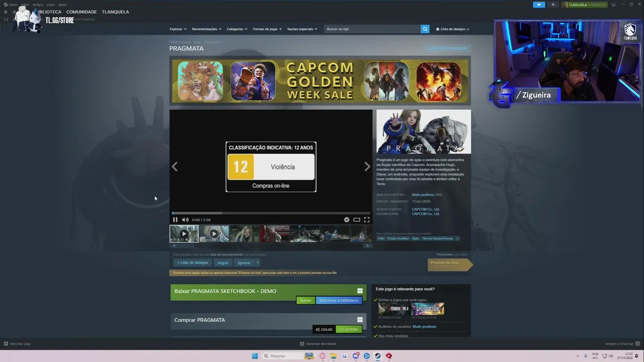Click the store search input field
The width and height of the screenshot is (644, 362).
point(372,29)
